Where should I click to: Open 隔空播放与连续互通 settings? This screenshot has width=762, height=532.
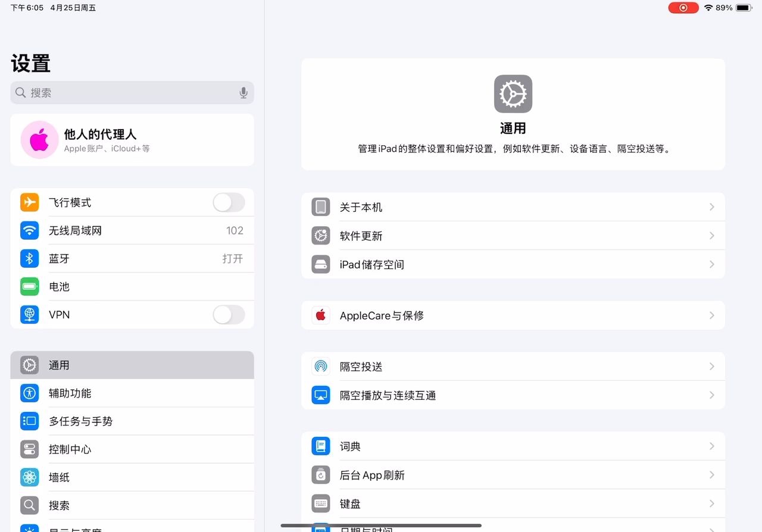tap(388, 395)
